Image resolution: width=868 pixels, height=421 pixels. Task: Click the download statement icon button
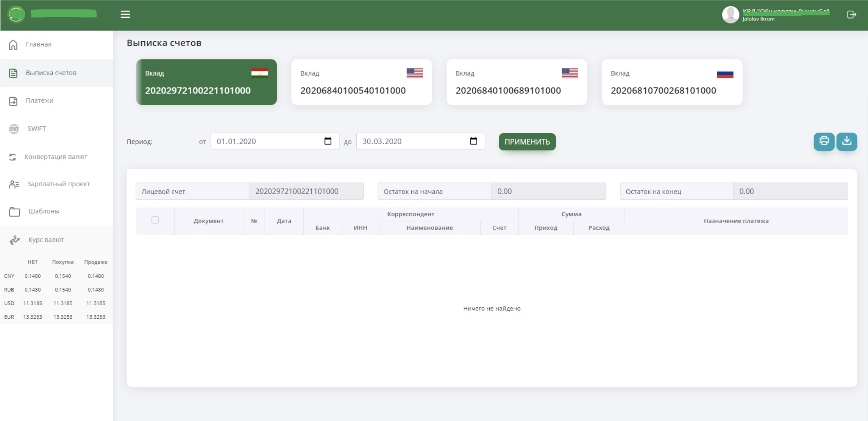click(x=846, y=141)
